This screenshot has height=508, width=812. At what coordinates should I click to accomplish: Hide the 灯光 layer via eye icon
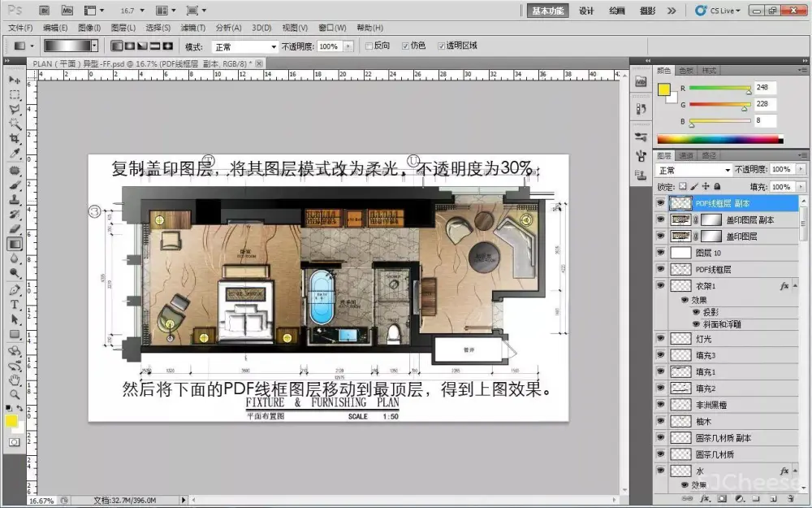660,338
